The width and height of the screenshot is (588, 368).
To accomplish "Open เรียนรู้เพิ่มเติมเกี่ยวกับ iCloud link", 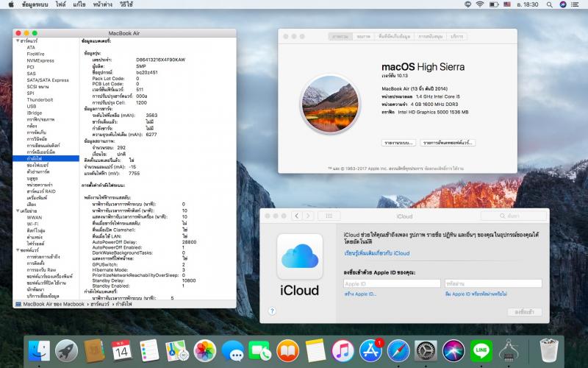I will [377, 253].
